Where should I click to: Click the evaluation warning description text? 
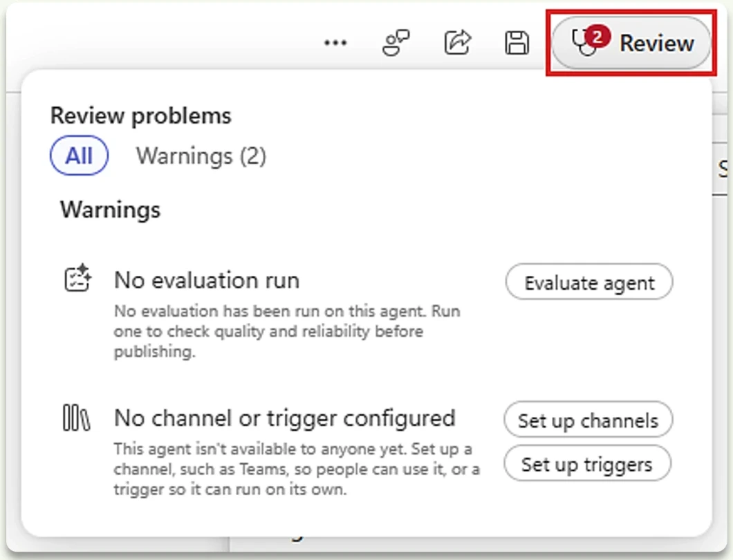pyautogui.click(x=287, y=331)
